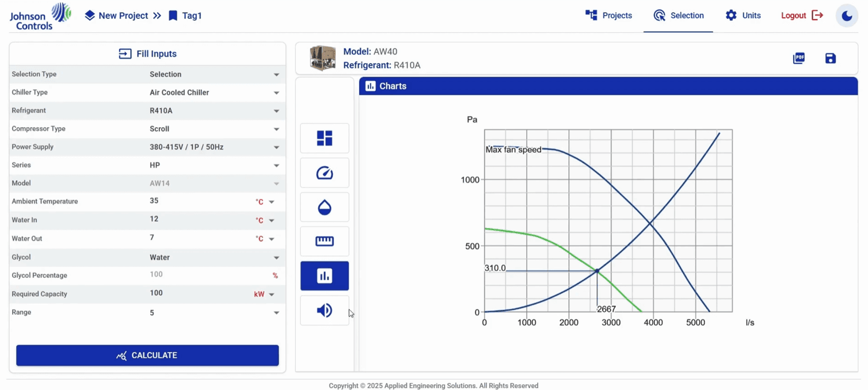
Task: Open the performance gauge sidebar icon
Action: pyautogui.click(x=325, y=173)
